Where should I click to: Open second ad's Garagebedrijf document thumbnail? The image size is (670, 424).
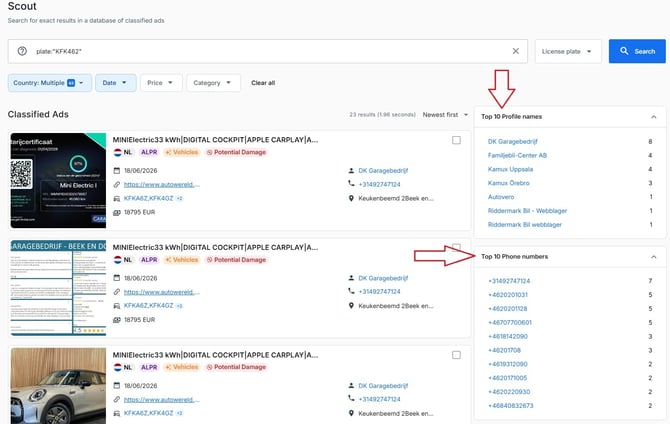(58, 288)
